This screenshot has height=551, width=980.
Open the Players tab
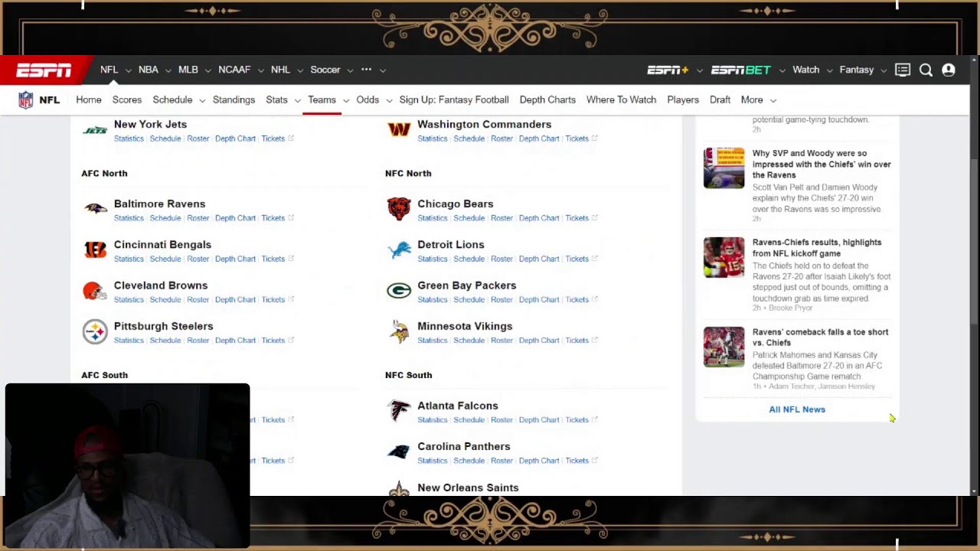point(683,100)
